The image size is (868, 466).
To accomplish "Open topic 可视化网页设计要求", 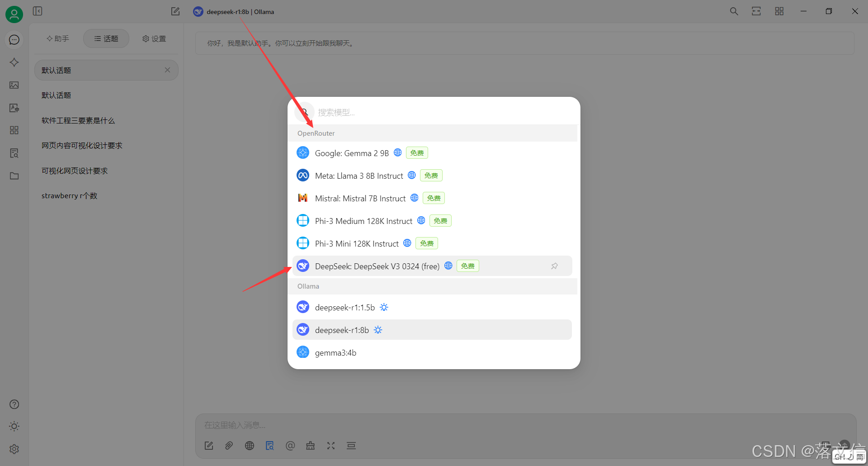I will click(106, 171).
